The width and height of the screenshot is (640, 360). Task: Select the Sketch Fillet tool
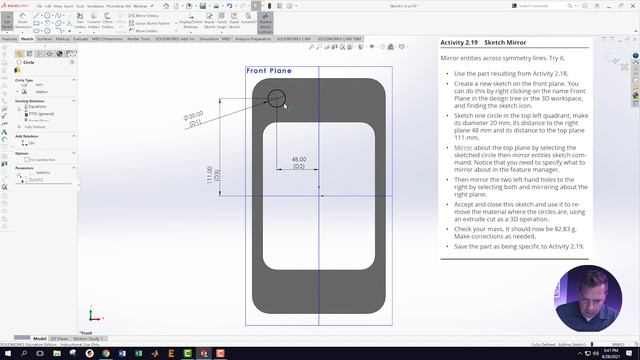click(58, 31)
